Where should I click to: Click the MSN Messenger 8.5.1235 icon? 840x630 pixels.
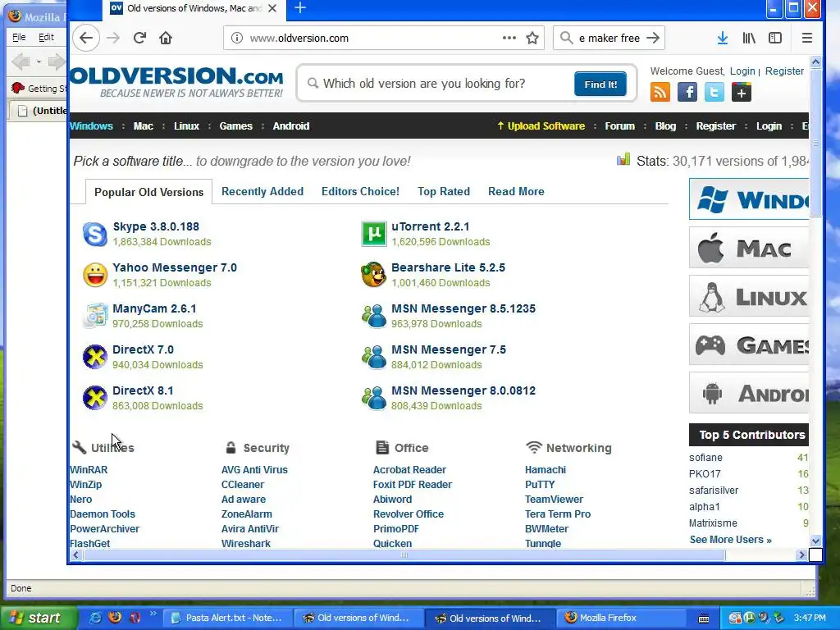pos(374,316)
